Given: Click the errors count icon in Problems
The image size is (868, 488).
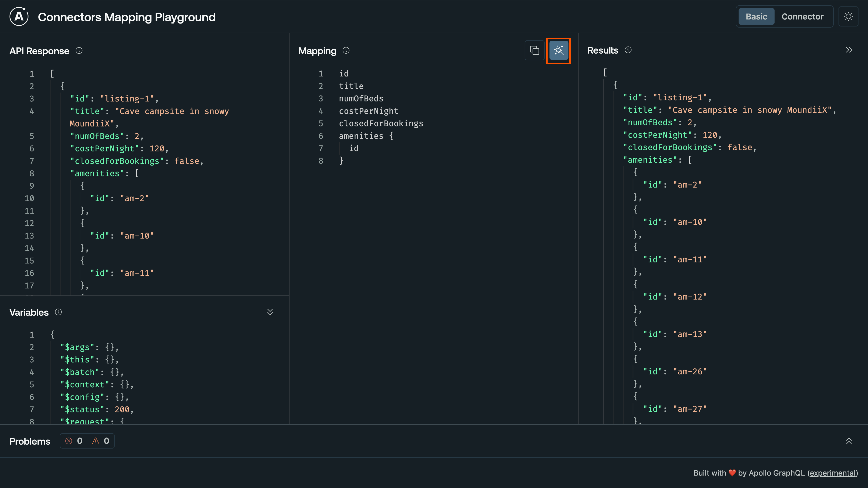Looking at the screenshot, I should [69, 441].
